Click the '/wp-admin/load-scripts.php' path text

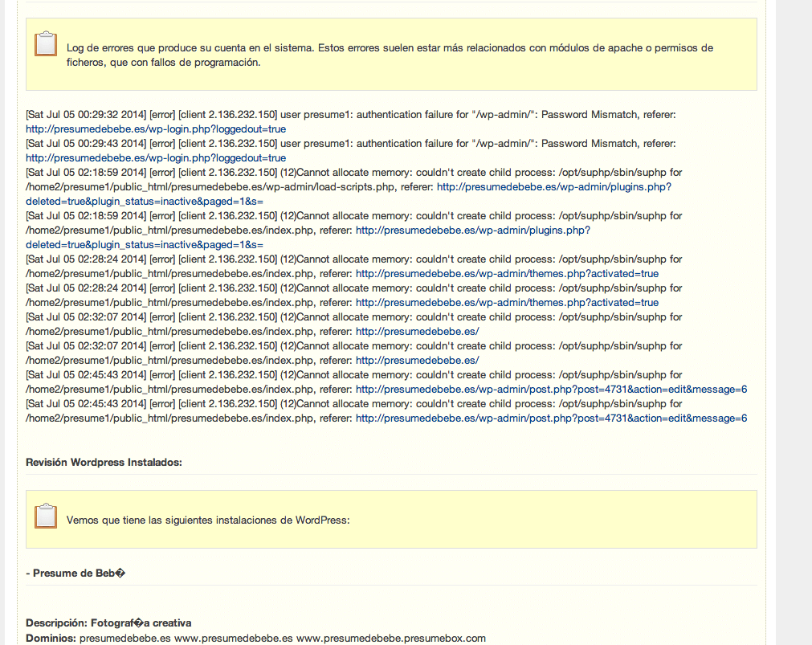(330, 187)
